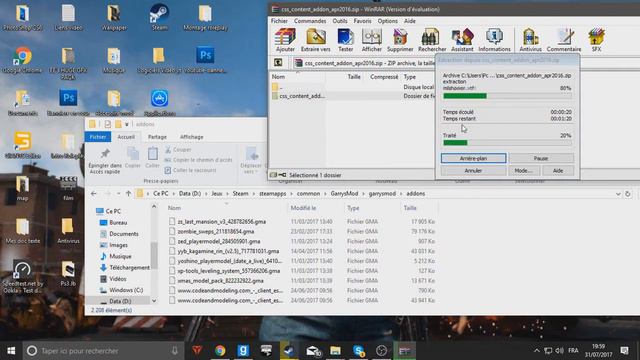Open Steam from the taskbar
This screenshot has height=360, width=640.
click(289, 351)
